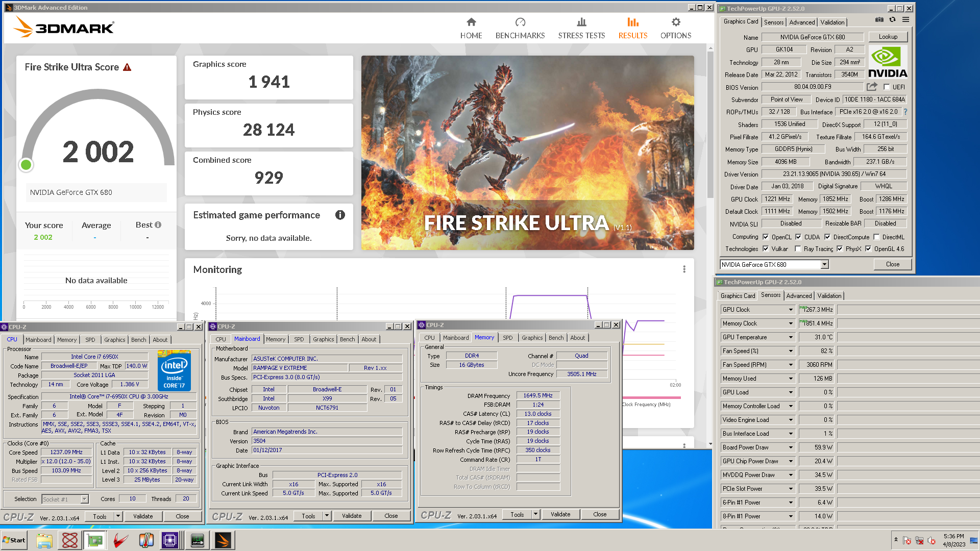Expand the Board Power Draw sensor dropdown

[791, 447]
